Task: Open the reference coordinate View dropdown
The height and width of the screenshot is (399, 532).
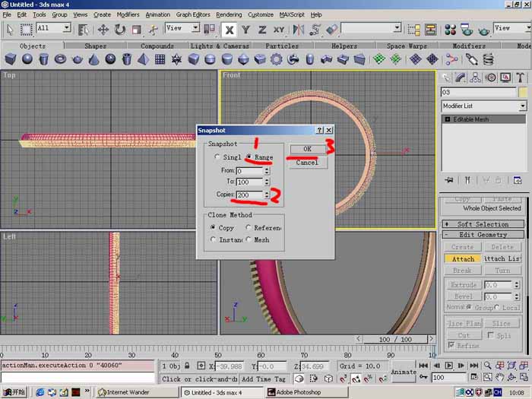Action: tap(195, 28)
